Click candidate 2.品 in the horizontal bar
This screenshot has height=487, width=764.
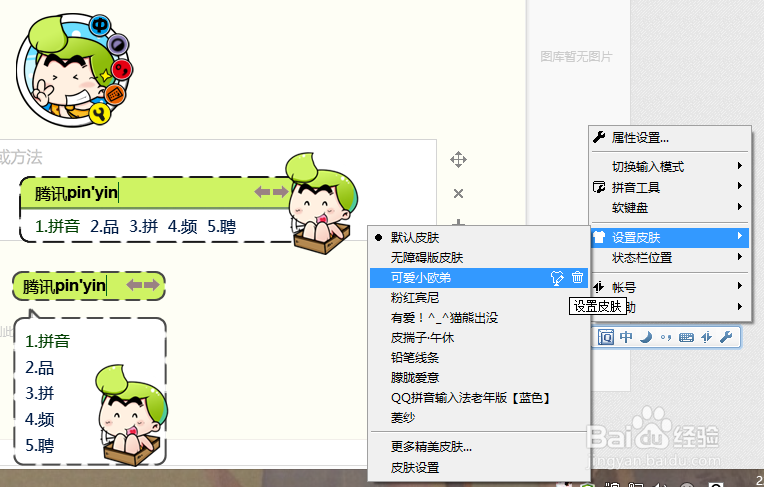104,227
